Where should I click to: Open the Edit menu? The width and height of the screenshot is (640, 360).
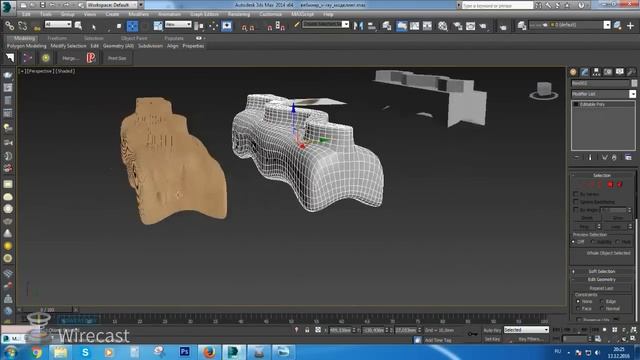[x=26, y=14]
